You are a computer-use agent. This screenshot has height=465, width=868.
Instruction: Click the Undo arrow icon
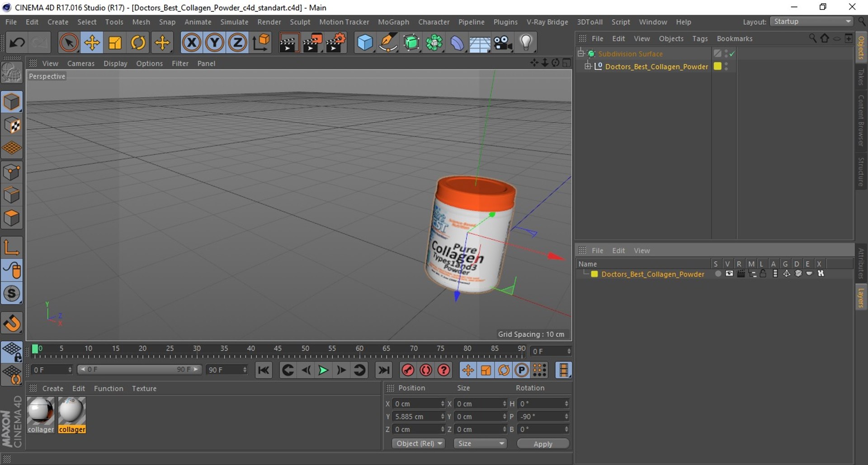(17, 43)
